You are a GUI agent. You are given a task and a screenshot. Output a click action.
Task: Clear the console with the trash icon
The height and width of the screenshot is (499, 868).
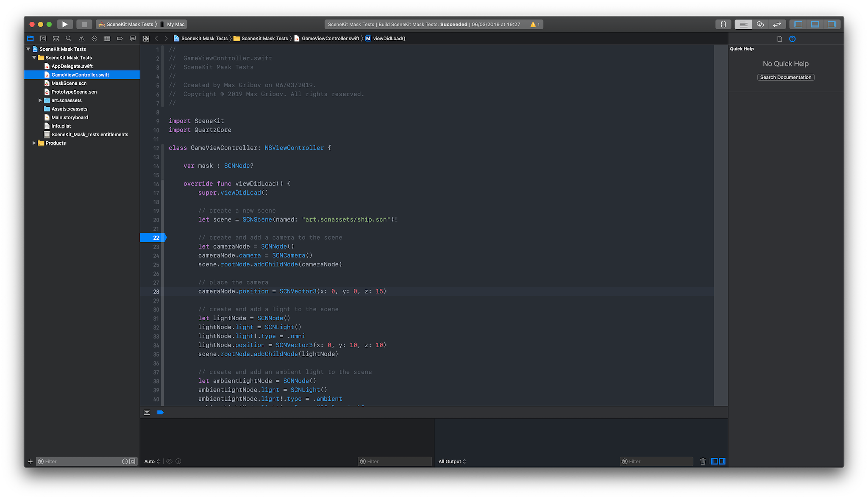coord(703,461)
